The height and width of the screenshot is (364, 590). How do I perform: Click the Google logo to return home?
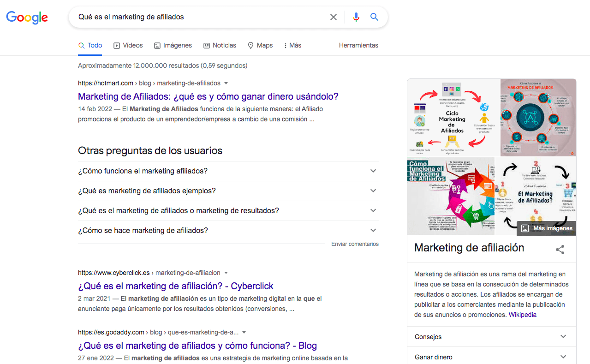(27, 18)
